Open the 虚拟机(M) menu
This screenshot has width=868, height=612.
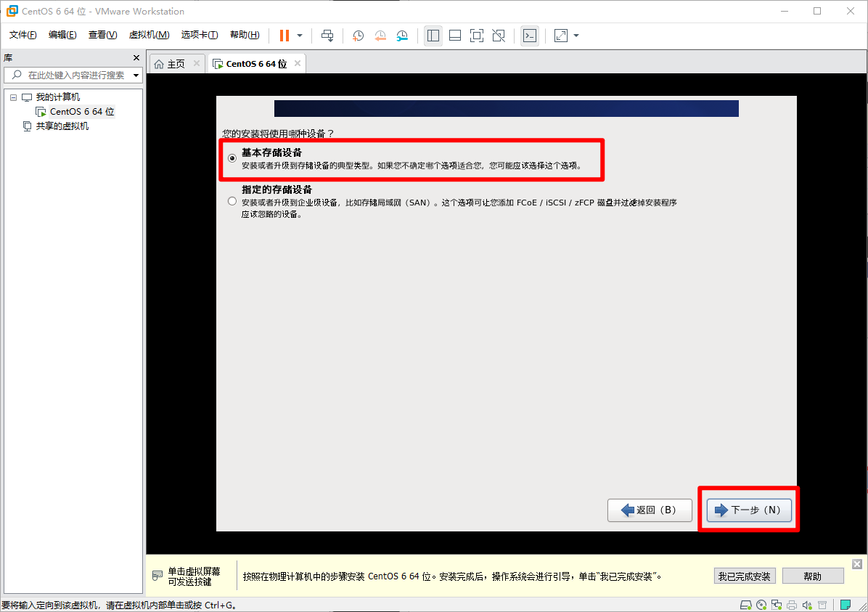(149, 35)
